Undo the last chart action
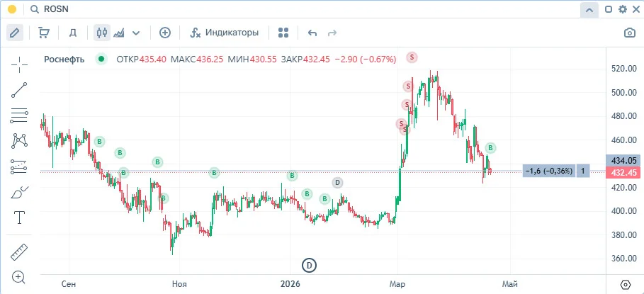The height and width of the screenshot is (294, 644). point(312,33)
